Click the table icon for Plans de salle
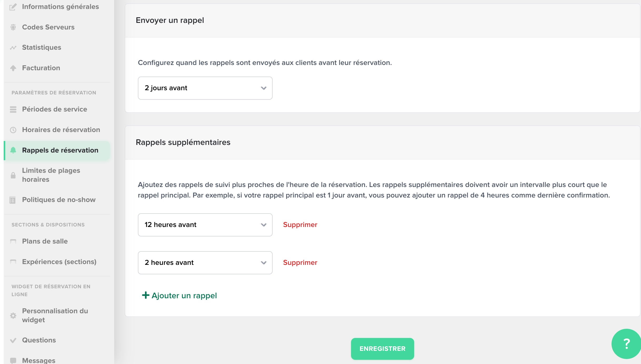The height and width of the screenshot is (364, 641). tap(13, 241)
